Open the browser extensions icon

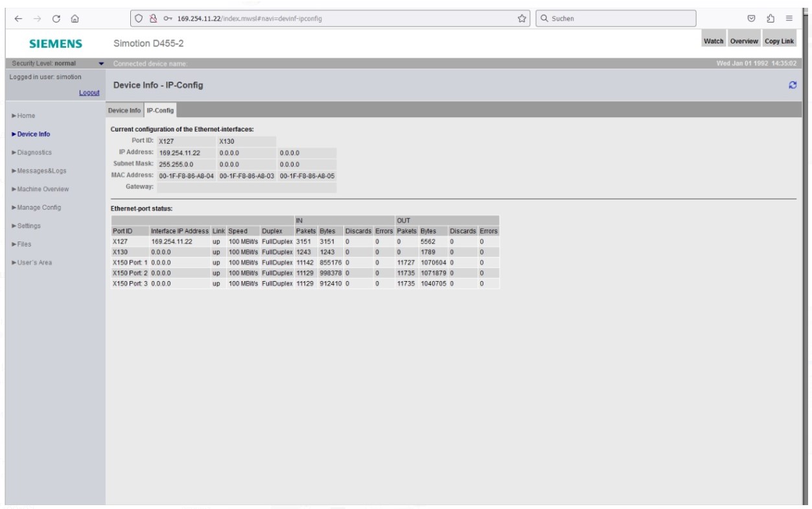pos(771,19)
